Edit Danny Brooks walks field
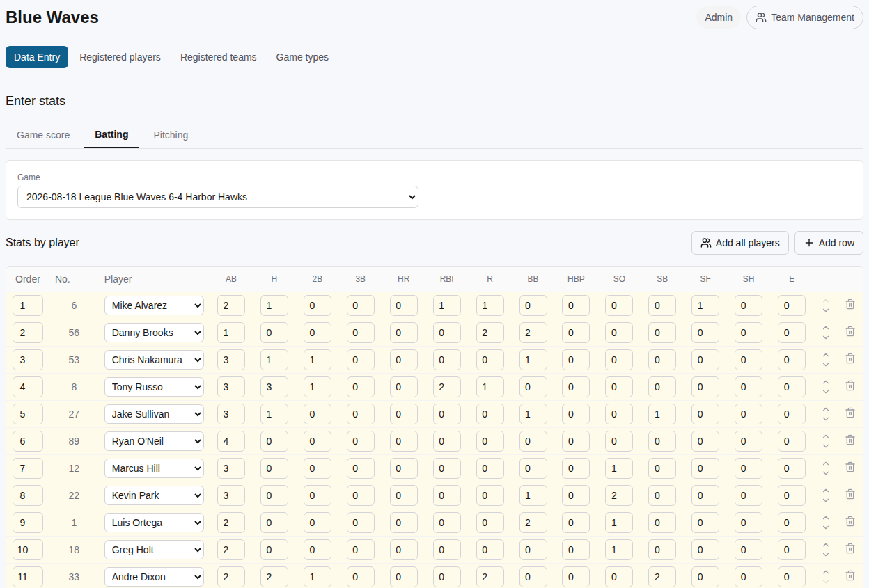Screen dimensions: 869x588 coord(533,333)
